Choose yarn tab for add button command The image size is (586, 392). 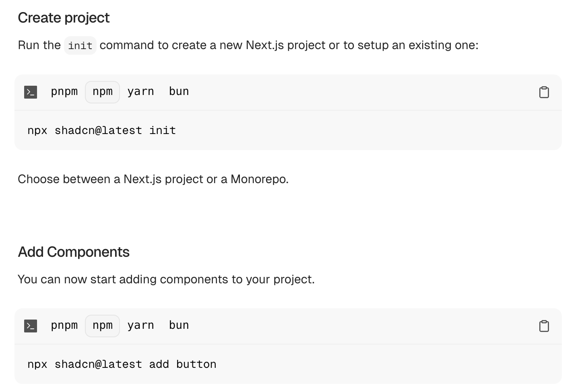[140, 326]
